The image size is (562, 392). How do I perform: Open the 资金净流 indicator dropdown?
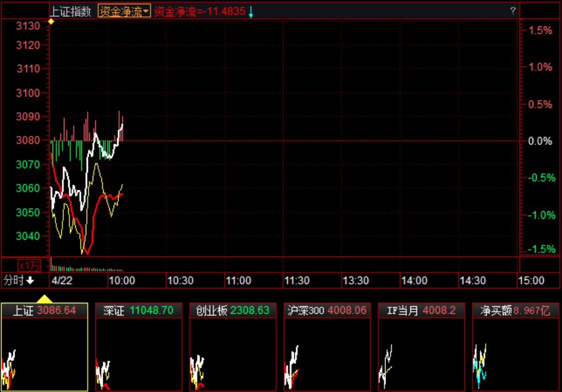124,12
